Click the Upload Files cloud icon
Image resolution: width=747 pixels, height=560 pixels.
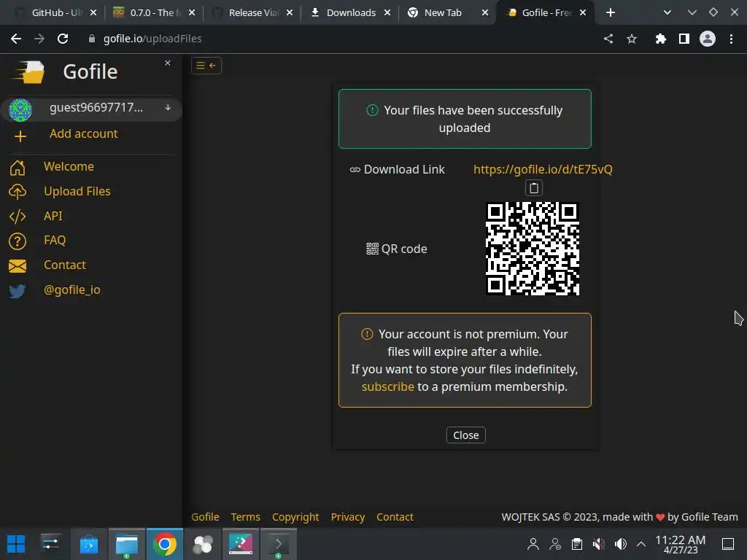[x=18, y=192]
